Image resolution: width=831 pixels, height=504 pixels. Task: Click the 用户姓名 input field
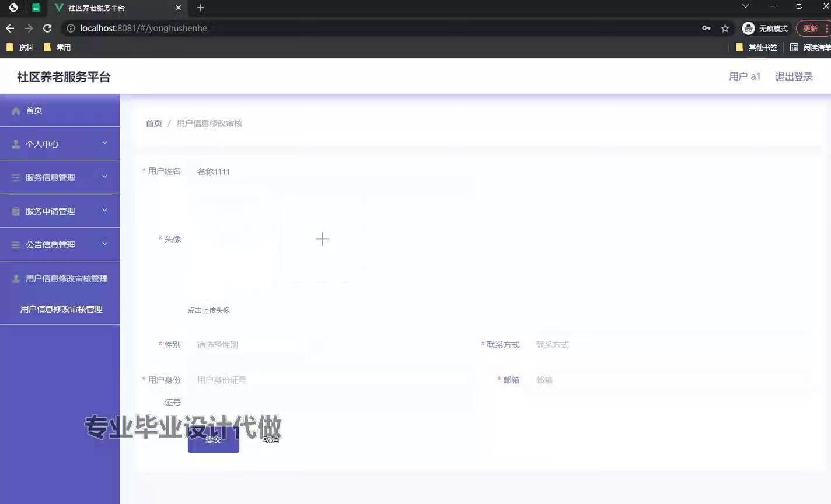331,171
